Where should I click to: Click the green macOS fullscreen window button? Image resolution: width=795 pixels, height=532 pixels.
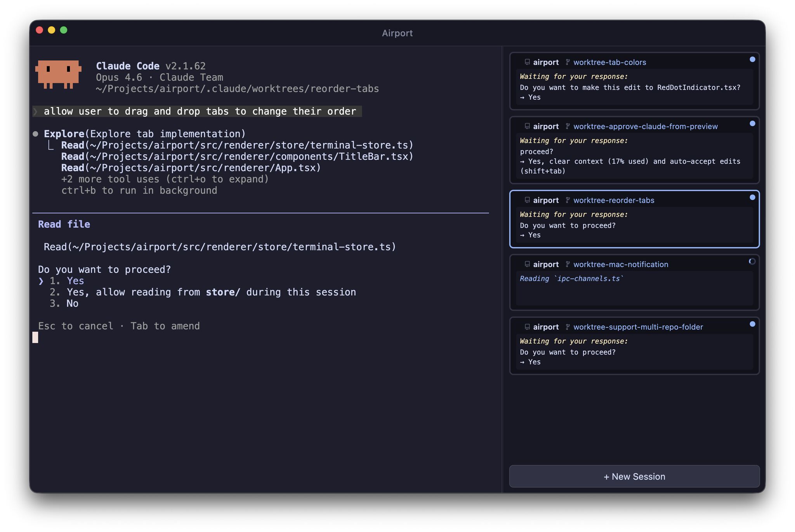coord(64,30)
